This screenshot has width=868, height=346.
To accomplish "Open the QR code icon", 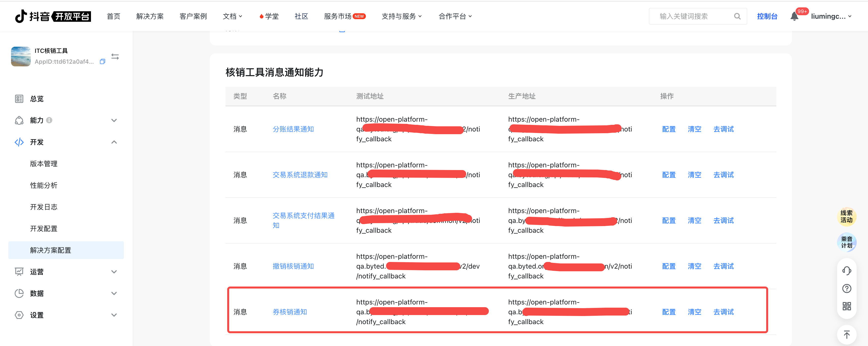I will pyautogui.click(x=846, y=306).
